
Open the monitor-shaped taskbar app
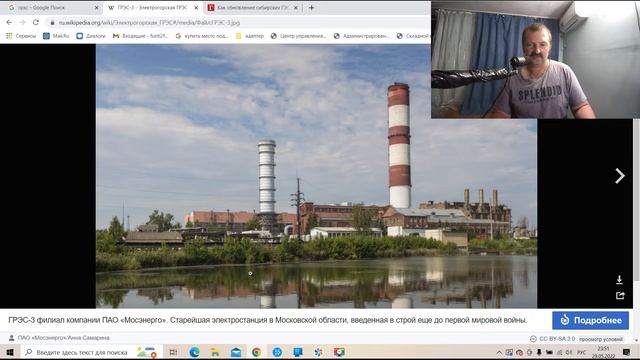298,352
